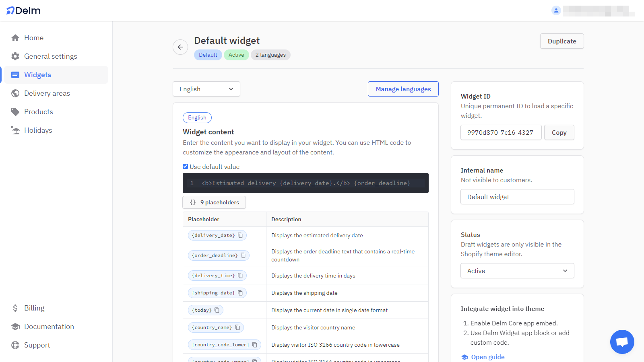Click the user account avatar icon
Screen dimensions: 644x362
coord(556,10)
